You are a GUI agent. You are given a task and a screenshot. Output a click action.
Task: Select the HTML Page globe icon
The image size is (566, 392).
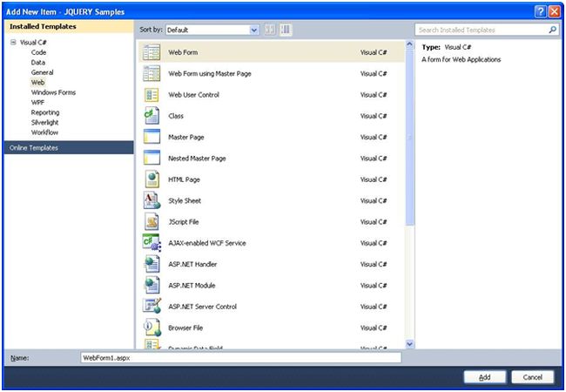click(x=152, y=179)
